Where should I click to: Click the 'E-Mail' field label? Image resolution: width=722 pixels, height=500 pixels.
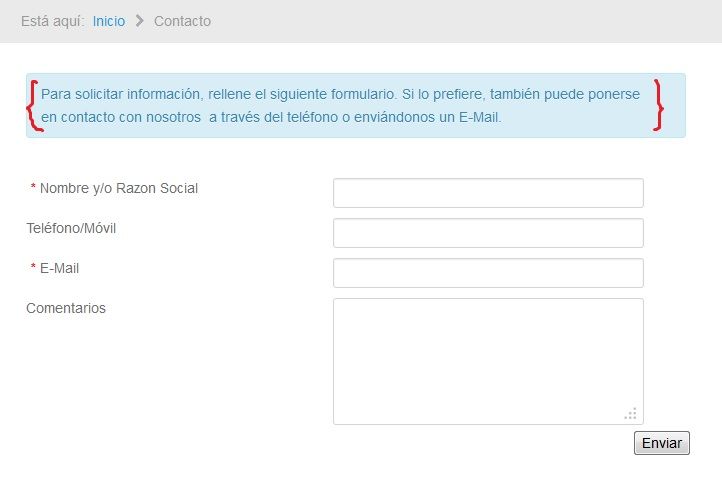59,268
